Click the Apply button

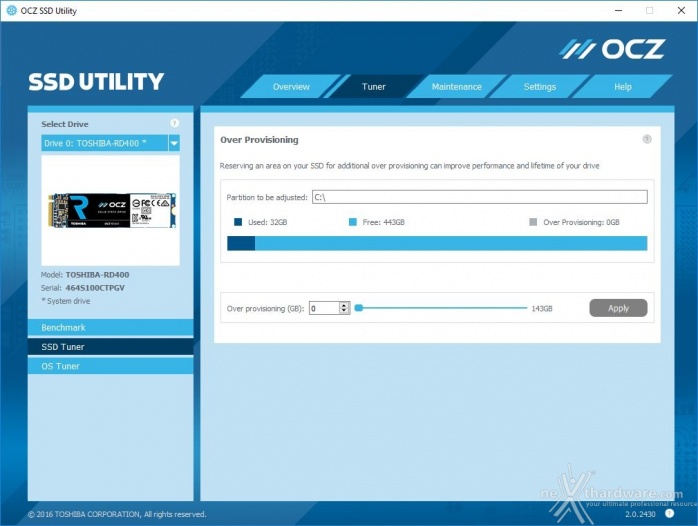tap(618, 308)
